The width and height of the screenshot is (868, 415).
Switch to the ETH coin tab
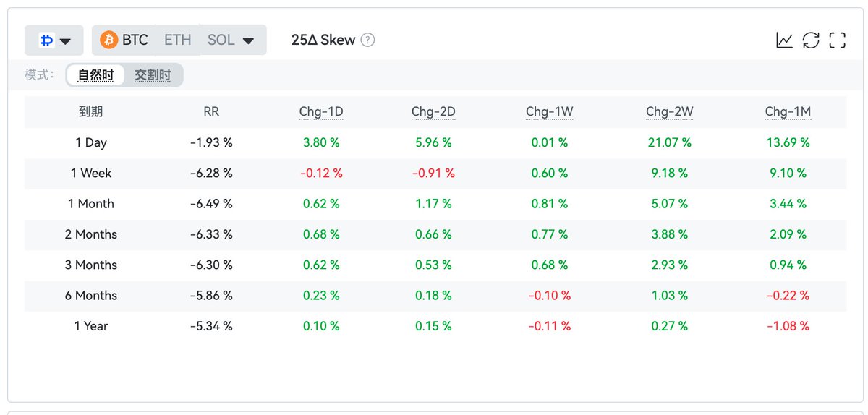pos(177,40)
